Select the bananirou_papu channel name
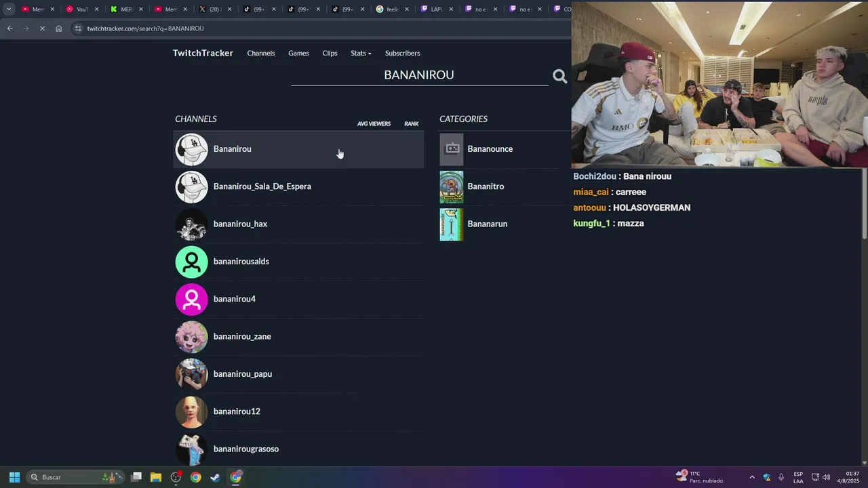This screenshot has width=868, height=488. (x=242, y=374)
